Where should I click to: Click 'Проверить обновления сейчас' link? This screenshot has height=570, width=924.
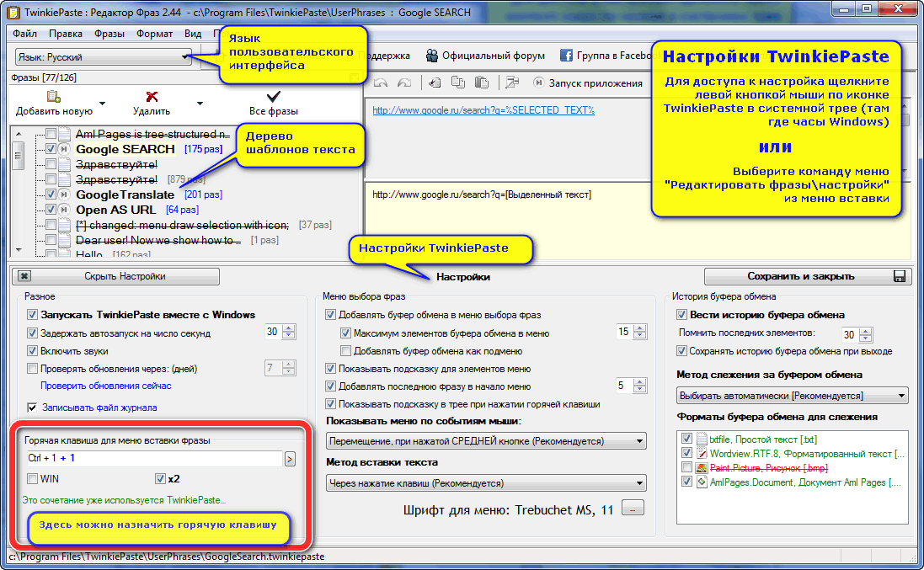106,386
